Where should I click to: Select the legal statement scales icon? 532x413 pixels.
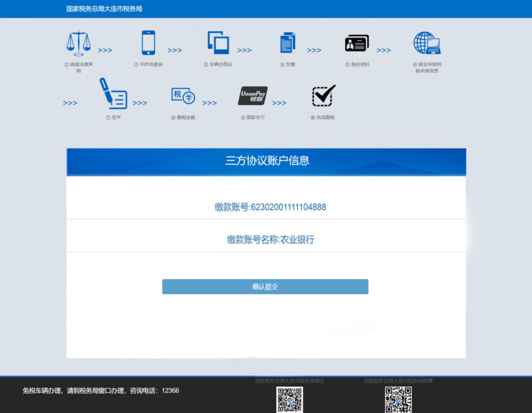click(78, 43)
